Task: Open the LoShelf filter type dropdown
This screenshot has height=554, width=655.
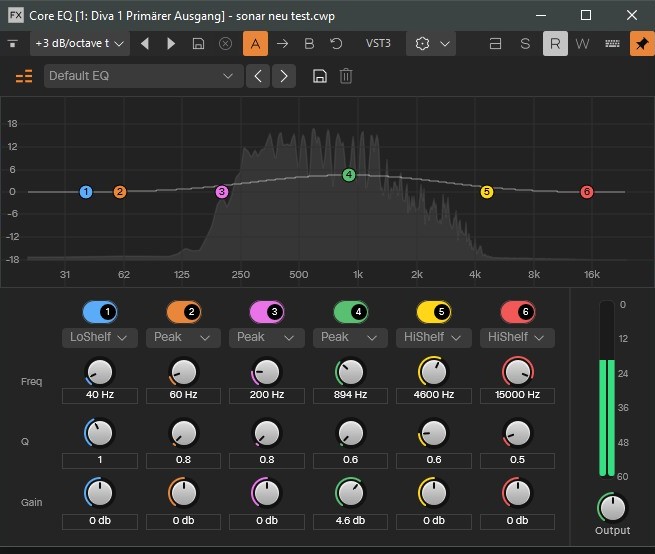Action: pos(99,337)
